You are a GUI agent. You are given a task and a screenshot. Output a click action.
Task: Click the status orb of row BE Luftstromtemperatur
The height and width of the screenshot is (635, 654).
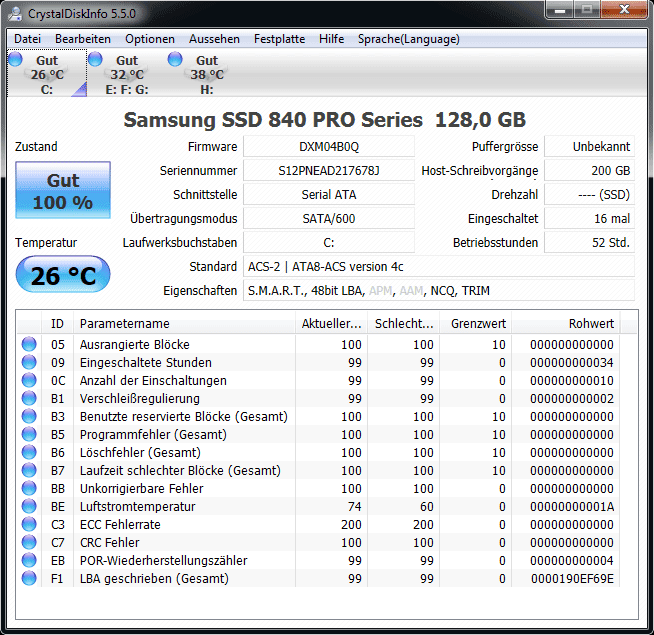tap(29, 506)
